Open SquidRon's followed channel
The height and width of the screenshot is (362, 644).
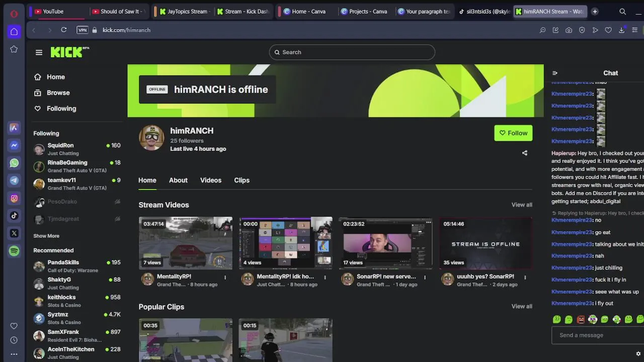[x=77, y=149]
